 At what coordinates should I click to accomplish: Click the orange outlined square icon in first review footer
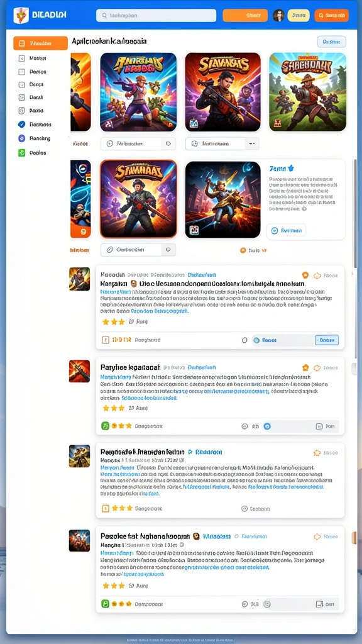click(106, 340)
